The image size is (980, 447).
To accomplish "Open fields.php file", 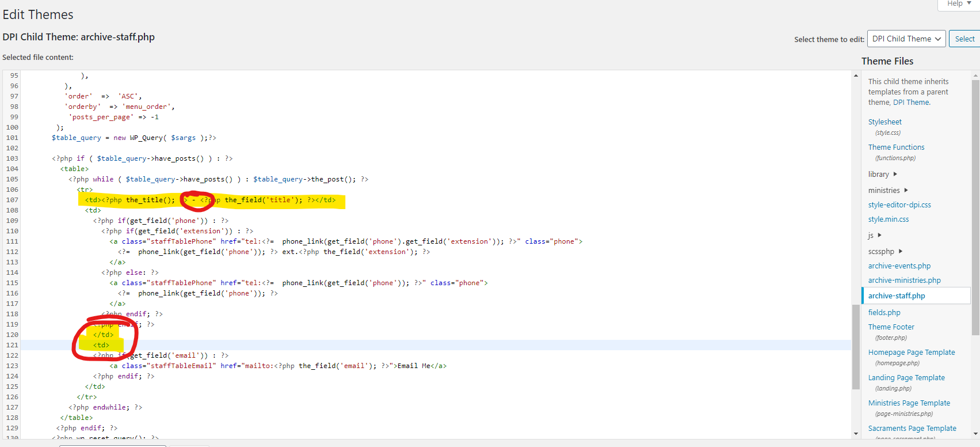I will coord(884,312).
